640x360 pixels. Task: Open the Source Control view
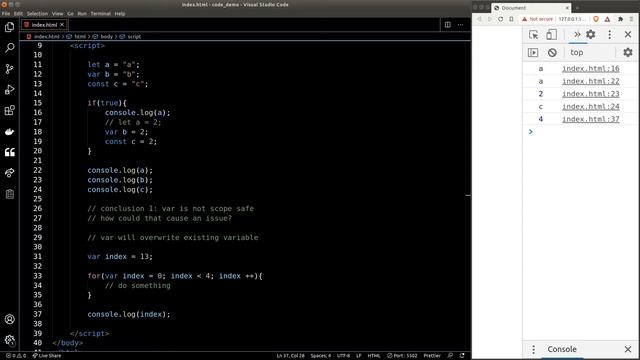click(x=9, y=69)
